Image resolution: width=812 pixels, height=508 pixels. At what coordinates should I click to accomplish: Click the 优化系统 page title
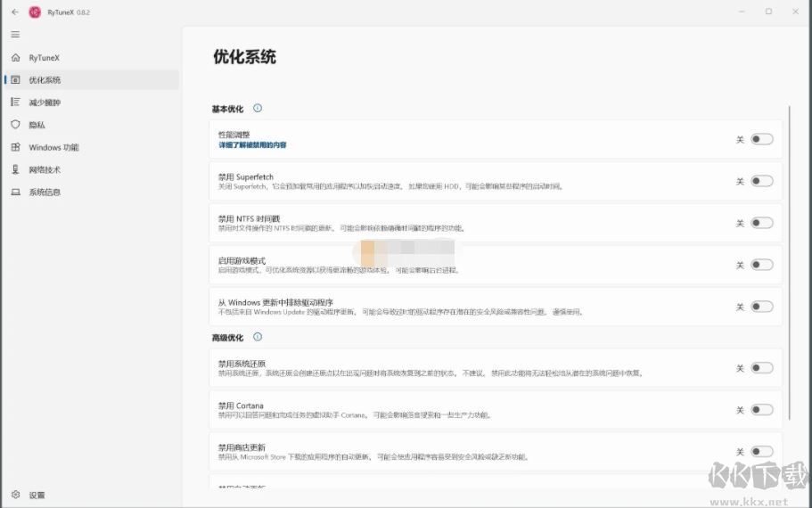(244, 56)
